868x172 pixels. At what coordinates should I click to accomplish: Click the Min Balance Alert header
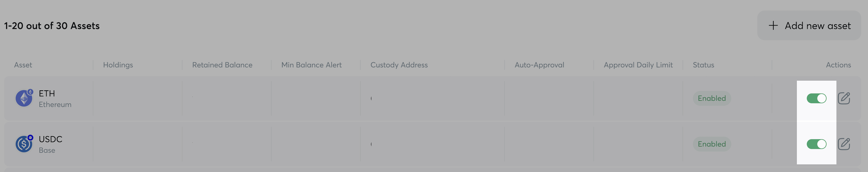(x=311, y=65)
